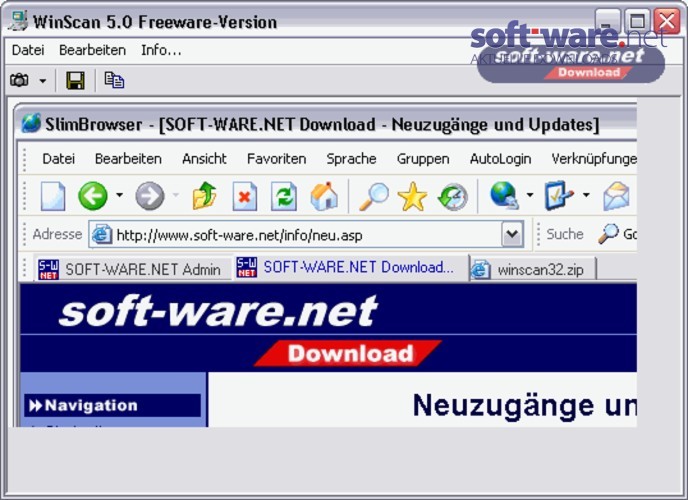
Task: Open the WinScan Info... menu
Action: pos(161,50)
